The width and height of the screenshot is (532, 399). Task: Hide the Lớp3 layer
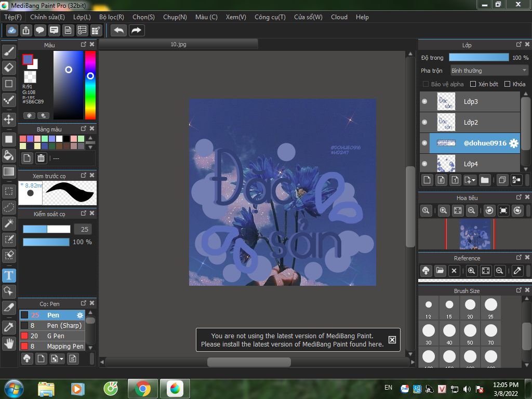pos(424,101)
